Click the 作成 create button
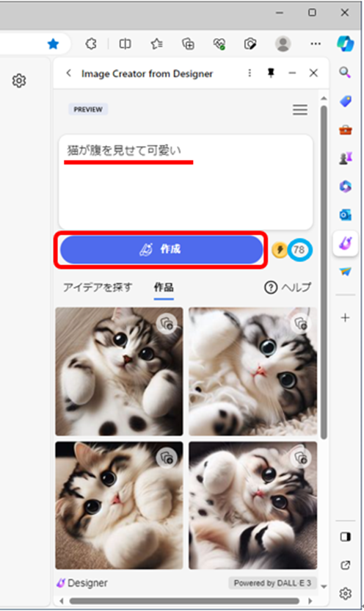Image resolution: width=364 pixels, height=611 pixels. (x=161, y=250)
